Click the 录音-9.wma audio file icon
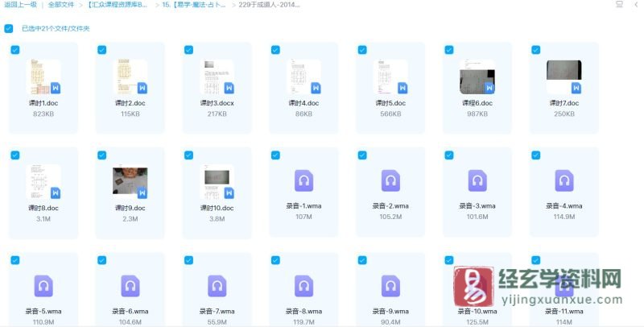Viewport: 644px width, 327px height. pos(391,286)
